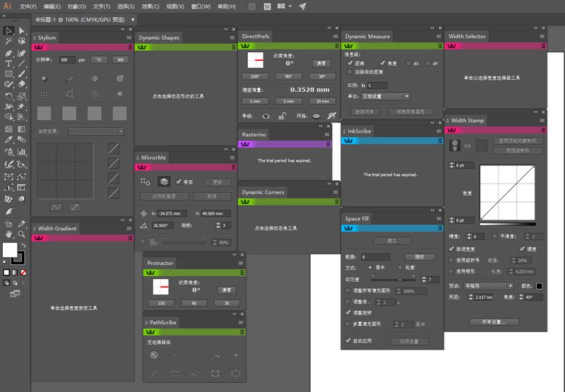
Task: Select the Zoom tool
Action: click(x=22, y=234)
